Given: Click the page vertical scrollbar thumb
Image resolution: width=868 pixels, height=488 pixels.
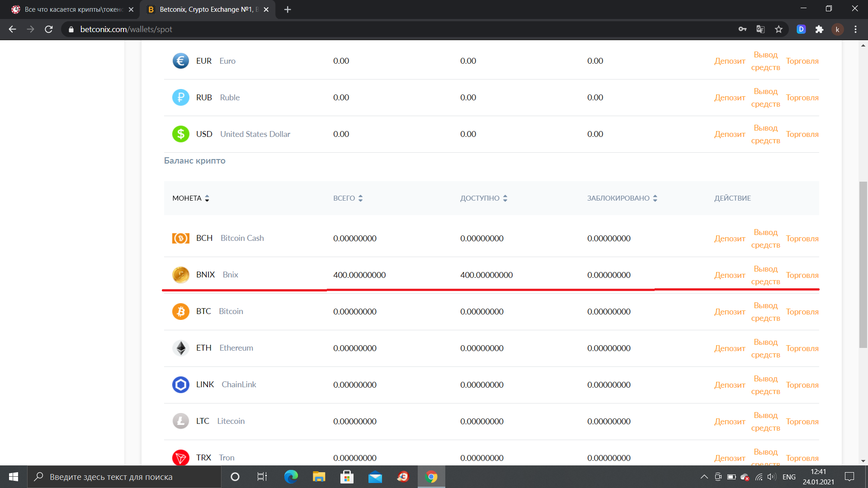Looking at the screenshot, I should [x=863, y=264].
